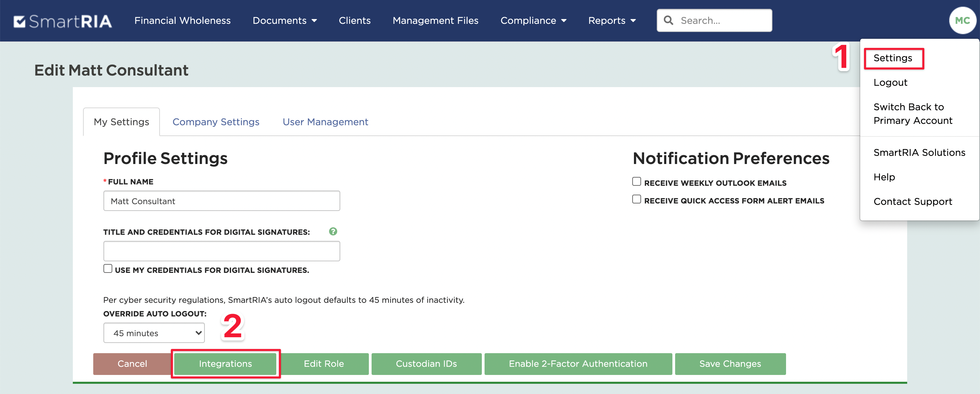The height and width of the screenshot is (394, 980).
Task: Switch to the My Settings tab
Action: click(x=121, y=122)
